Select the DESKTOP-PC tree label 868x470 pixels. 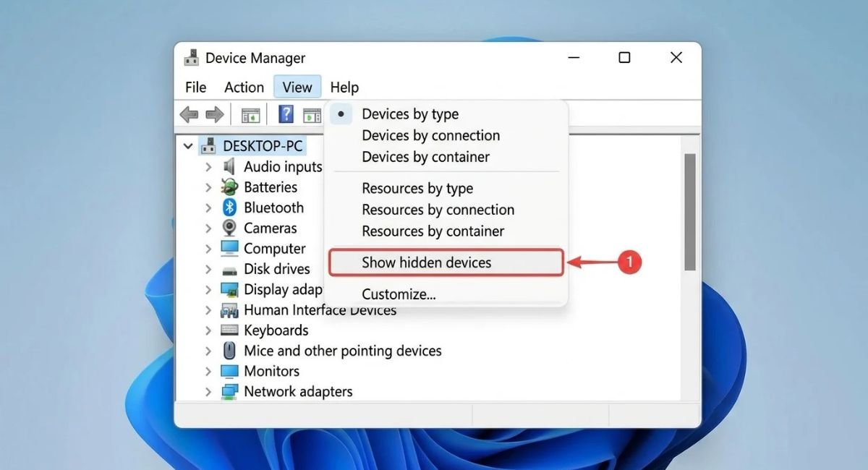tap(263, 146)
